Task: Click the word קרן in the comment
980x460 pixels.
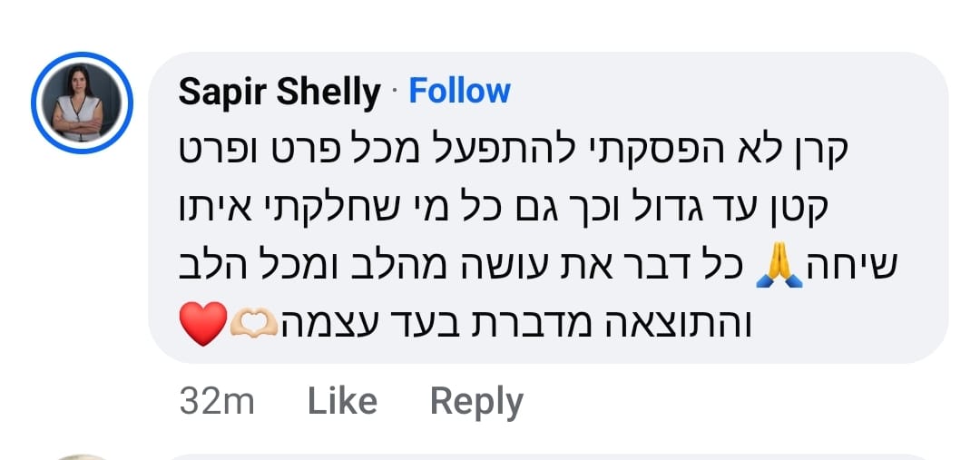Action: point(817,151)
